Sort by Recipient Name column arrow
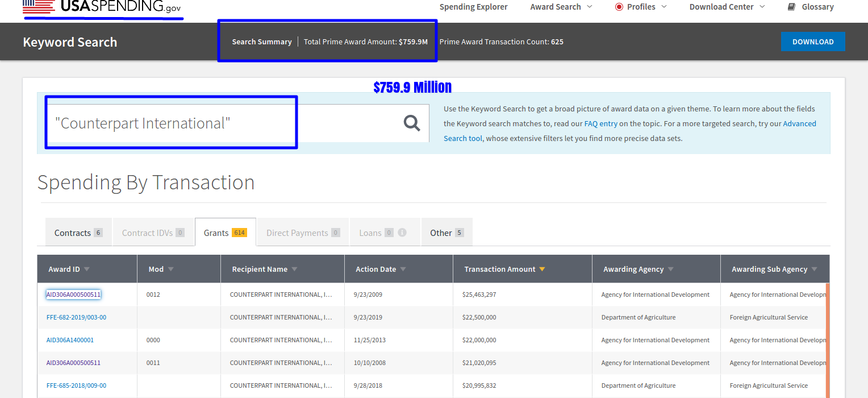This screenshot has height=398, width=868. click(295, 270)
